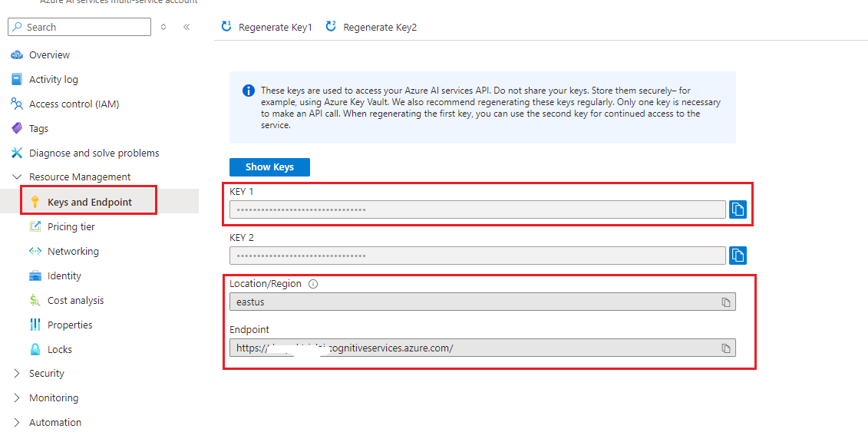The image size is (868, 442).
Task: Copy KEY 1 with its blue copy icon
Action: pyautogui.click(x=738, y=209)
